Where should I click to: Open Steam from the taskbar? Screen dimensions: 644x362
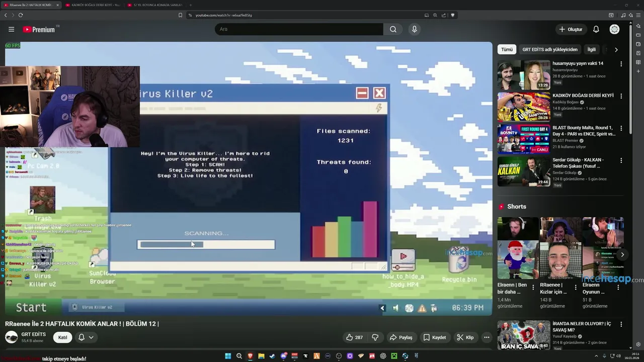pyautogui.click(x=272, y=356)
